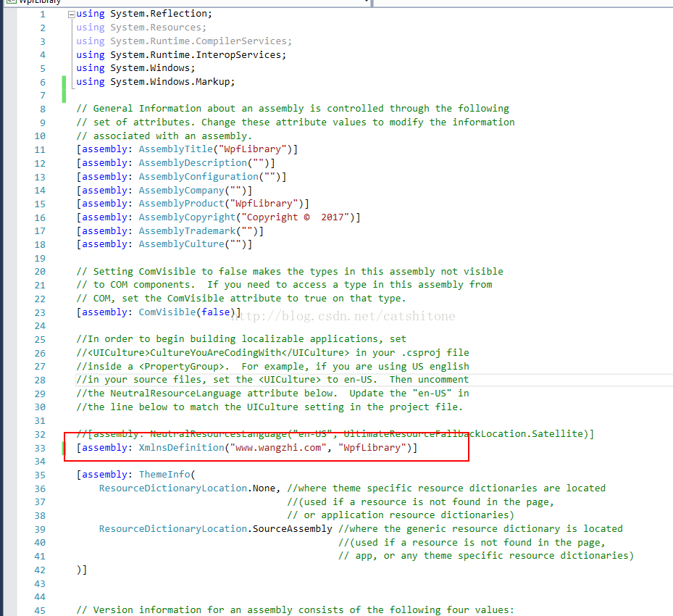Click the "WpfLibrary" string on line 33
The image size is (673, 616).
(x=372, y=448)
